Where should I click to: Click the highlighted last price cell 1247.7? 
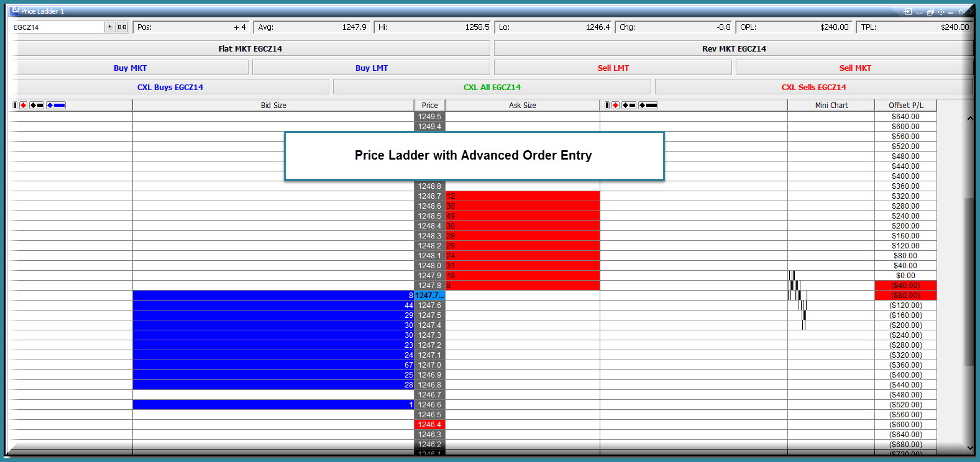[x=430, y=296]
